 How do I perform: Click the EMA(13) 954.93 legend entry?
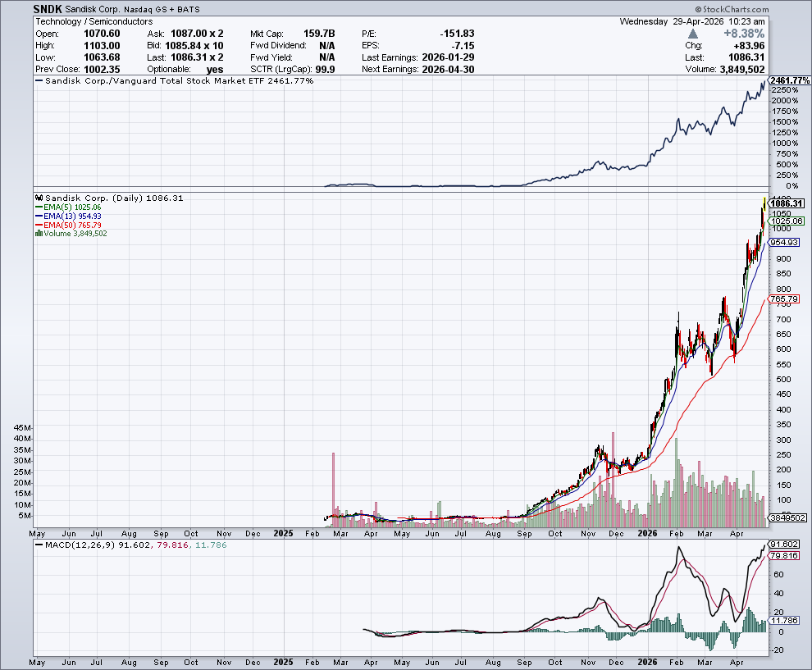(68, 216)
